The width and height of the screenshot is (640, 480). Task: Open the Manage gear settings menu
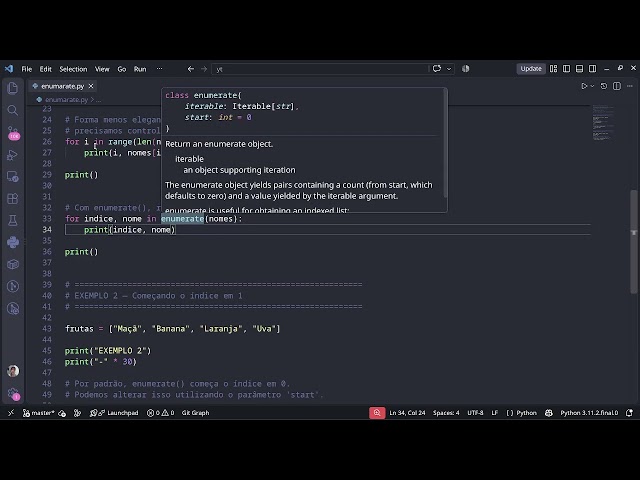pyautogui.click(x=13, y=393)
